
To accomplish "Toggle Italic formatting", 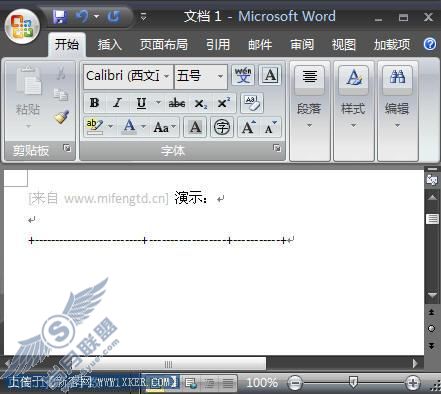I will (117, 103).
